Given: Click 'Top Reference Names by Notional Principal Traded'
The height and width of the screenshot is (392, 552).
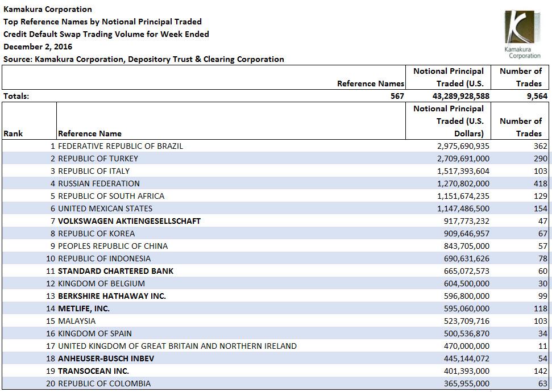Looking at the screenshot, I should tap(102, 22).
